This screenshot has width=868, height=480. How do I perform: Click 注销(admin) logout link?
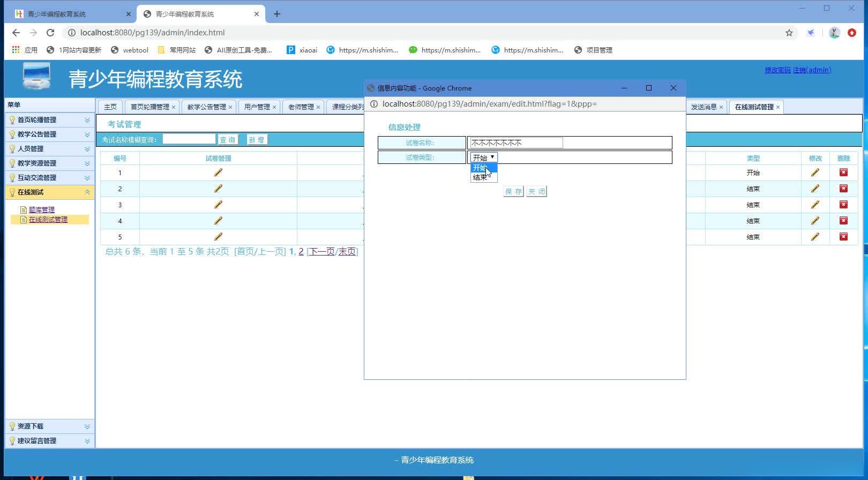[812, 70]
